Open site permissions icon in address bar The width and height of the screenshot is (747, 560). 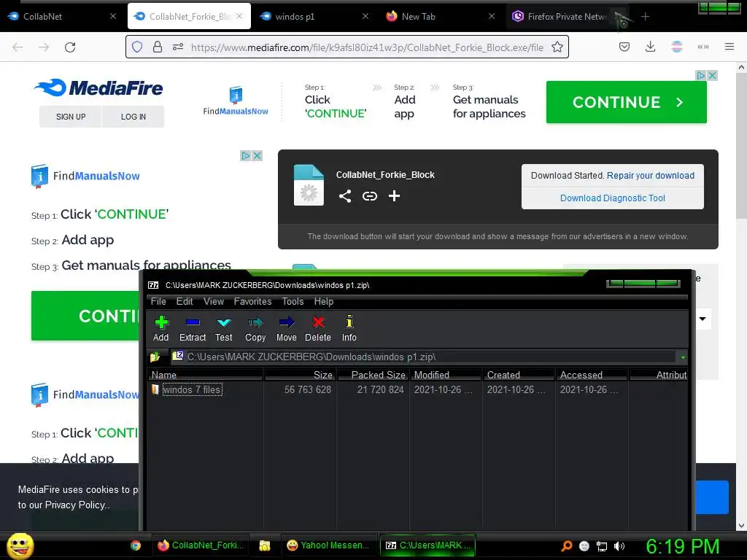click(x=178, y=47)
